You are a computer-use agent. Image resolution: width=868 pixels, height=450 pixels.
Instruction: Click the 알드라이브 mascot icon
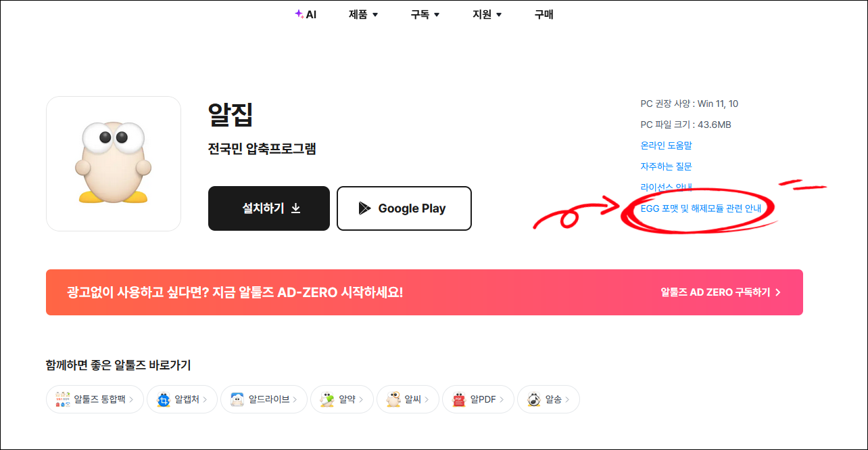tap(237, 399)
